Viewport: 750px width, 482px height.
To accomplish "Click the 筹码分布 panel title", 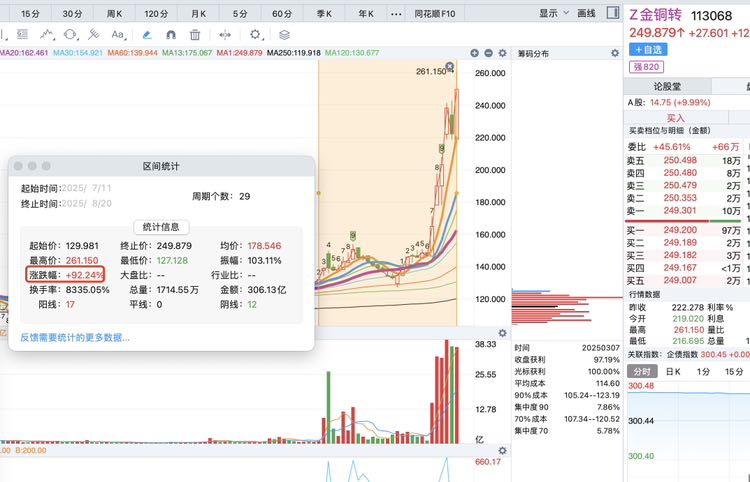I will [533, 54].
